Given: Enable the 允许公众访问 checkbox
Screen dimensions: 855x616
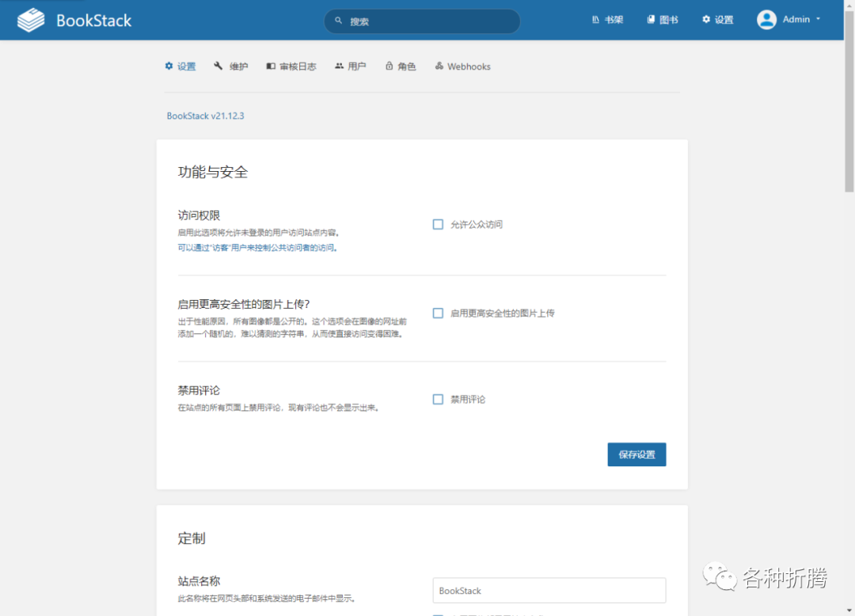Looking at the screenshot, I should pos(438,224).
